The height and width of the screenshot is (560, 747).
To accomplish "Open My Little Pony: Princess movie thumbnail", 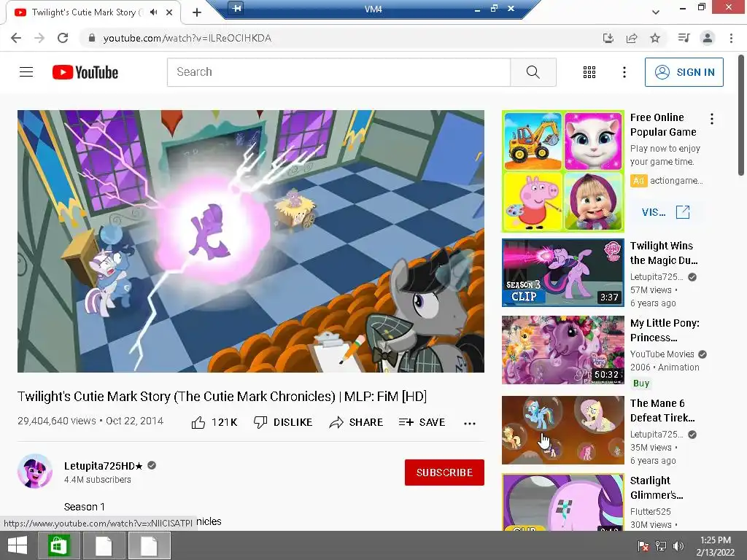I will 563,350.
